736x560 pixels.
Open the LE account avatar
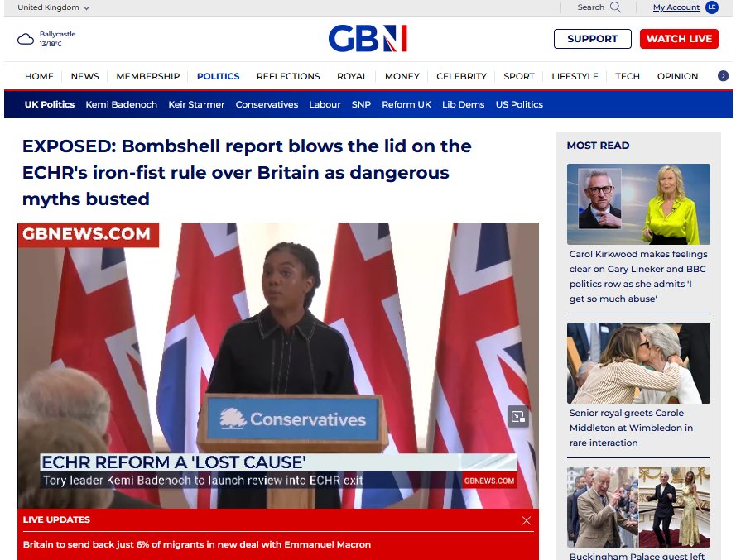pos(712,7)
